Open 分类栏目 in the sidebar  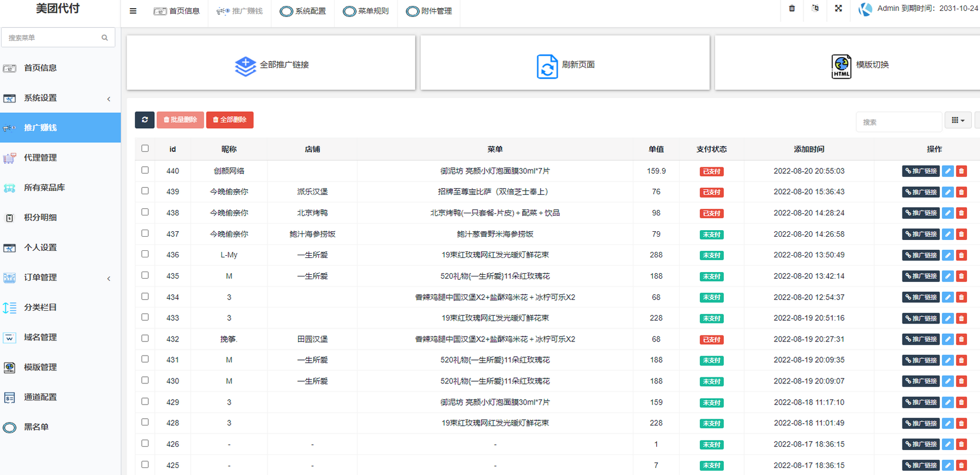(x=60, y=308)
